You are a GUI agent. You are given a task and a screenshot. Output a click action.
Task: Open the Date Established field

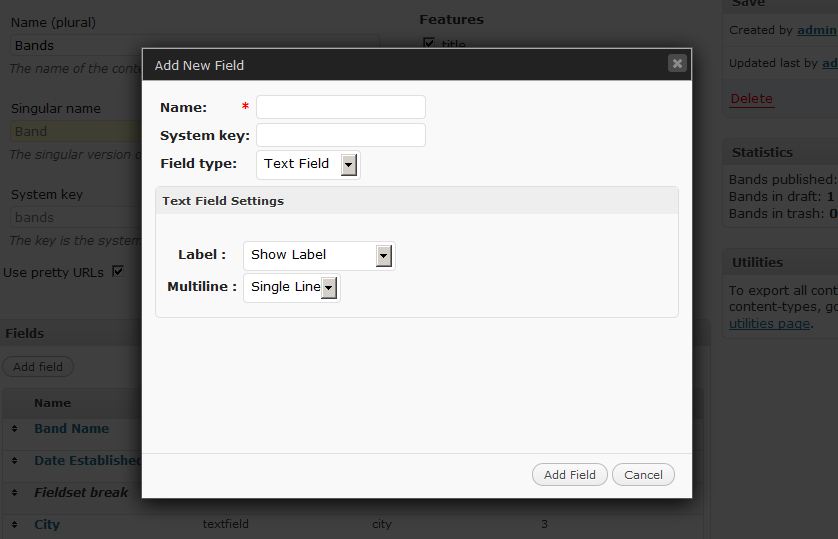[88, 460]
